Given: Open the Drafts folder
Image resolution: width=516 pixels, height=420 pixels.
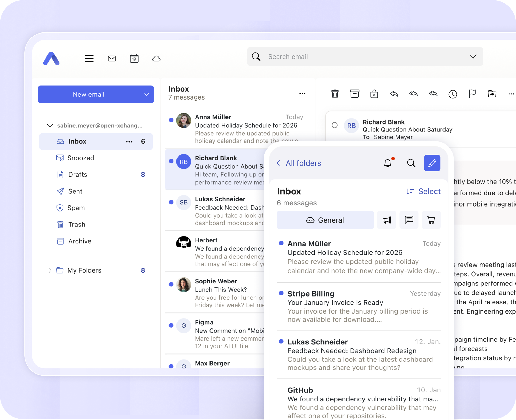Looking at the screenshot, I should 78,175.
